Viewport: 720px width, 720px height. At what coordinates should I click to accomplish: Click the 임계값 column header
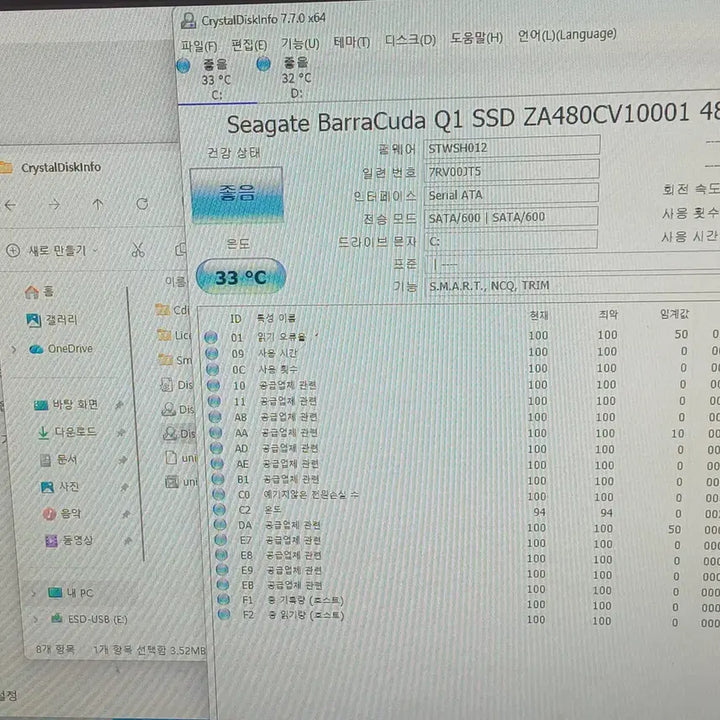click(x=674, y=314)
